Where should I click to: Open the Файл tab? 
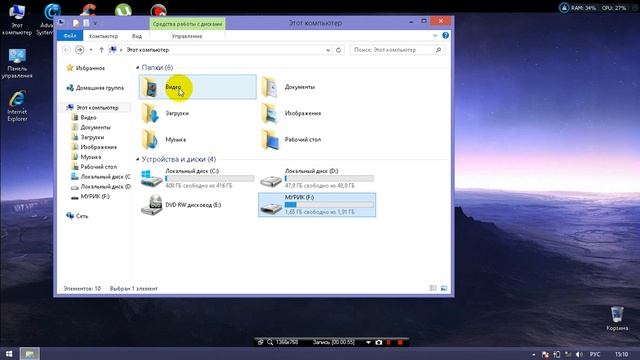tap(70, 36)
